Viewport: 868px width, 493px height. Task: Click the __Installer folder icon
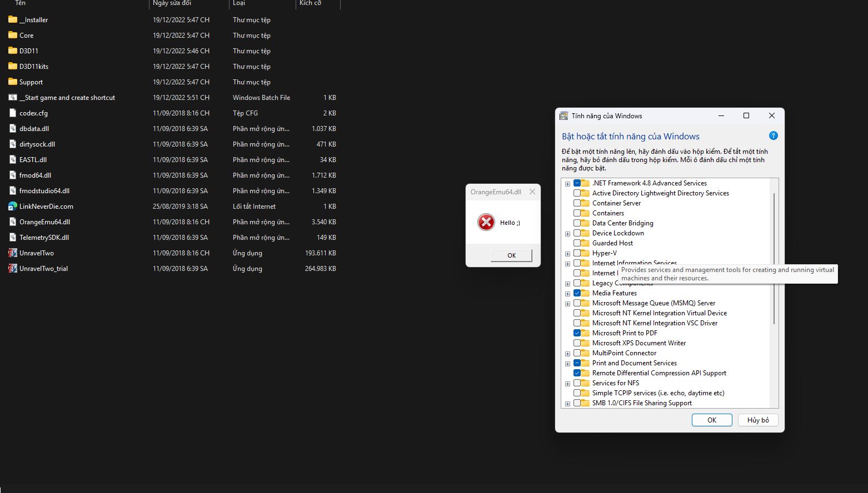coord(13,20)
